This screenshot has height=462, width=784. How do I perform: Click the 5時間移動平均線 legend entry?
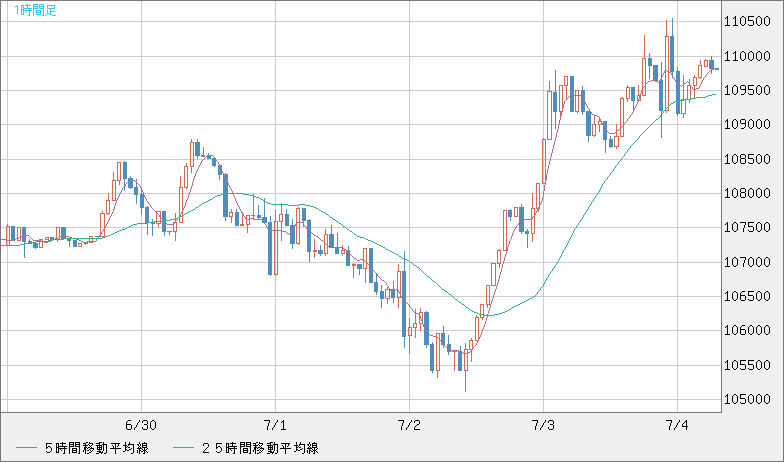coord(97,448)
